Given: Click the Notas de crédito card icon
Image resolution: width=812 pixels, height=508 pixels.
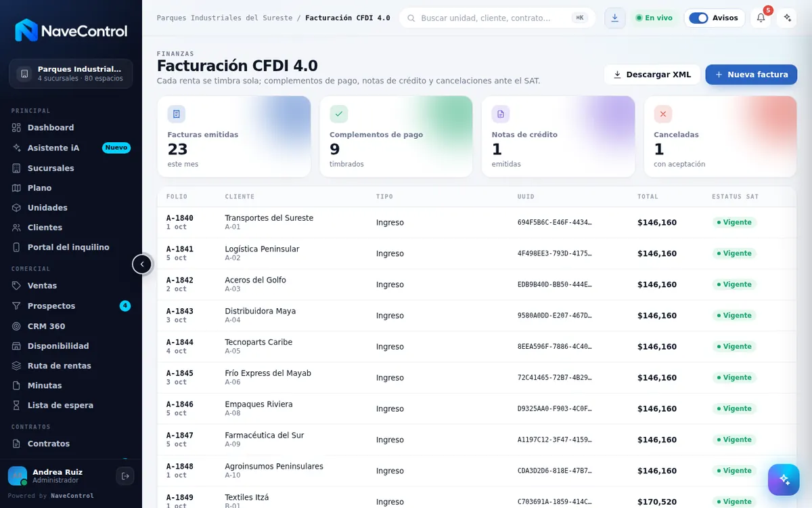Looking at the screenshot, I should pos(501,114).
